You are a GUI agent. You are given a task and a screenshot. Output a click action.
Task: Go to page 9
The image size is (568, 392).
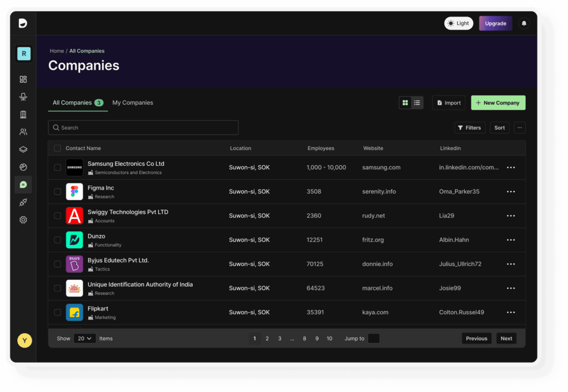[317, 338]
